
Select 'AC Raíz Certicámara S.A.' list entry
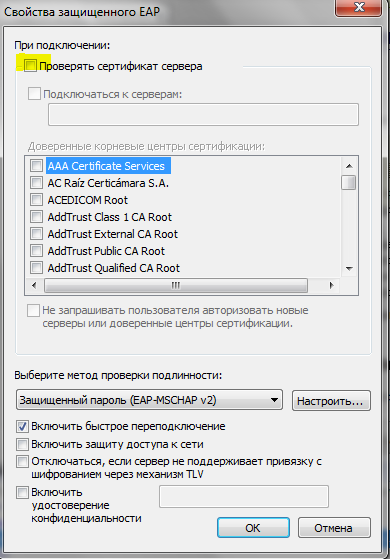point(108,183)
